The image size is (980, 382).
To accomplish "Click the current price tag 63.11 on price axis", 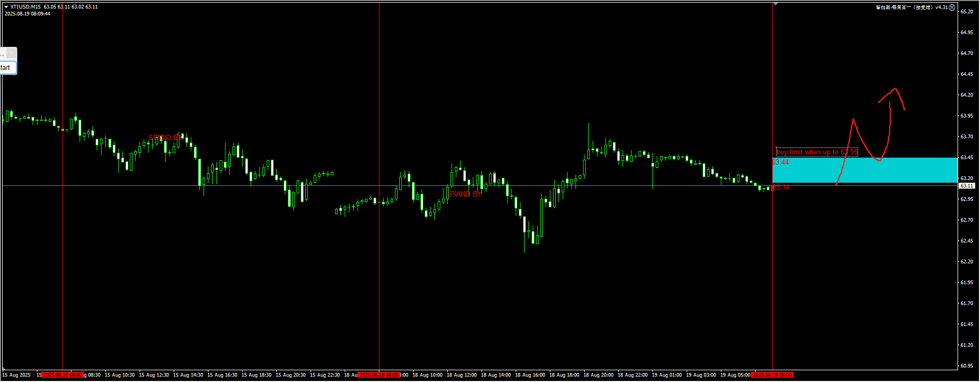I will (967, 186).
